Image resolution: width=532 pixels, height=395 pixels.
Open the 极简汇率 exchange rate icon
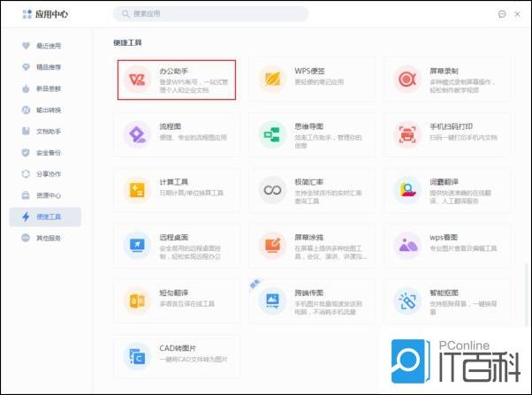pyautogui.click(x=272, y=190)
